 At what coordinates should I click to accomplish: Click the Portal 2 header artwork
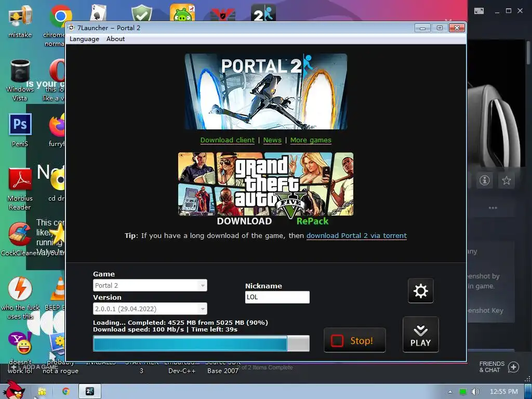click(x=266, y=91)
